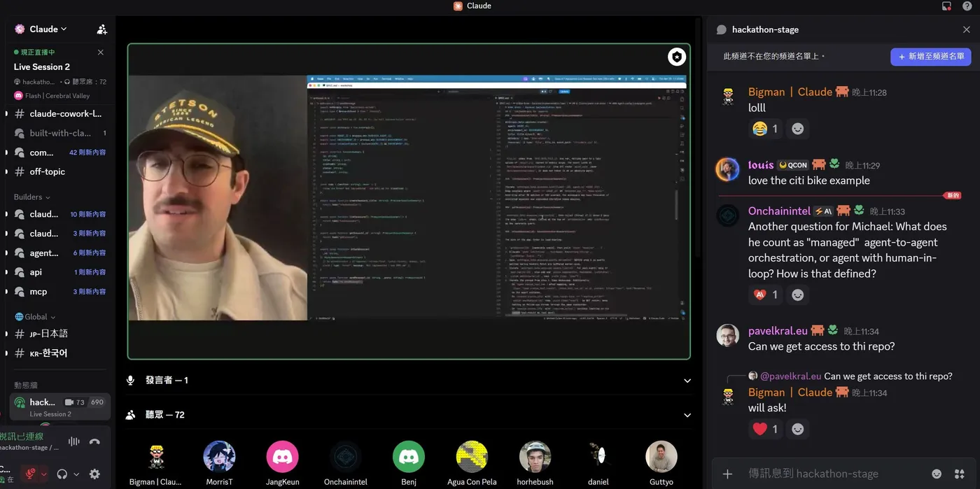The image size is (980, 489).
Task: Open microphone options arrow beside mute button
Action: pyautogui.click(x=44, y=474)
